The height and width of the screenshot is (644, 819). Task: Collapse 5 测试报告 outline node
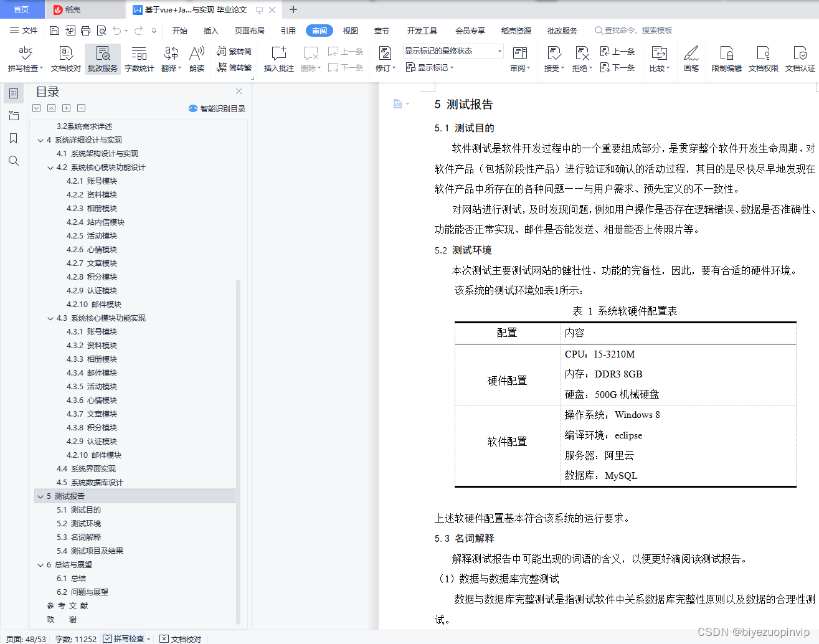[40, 496]
